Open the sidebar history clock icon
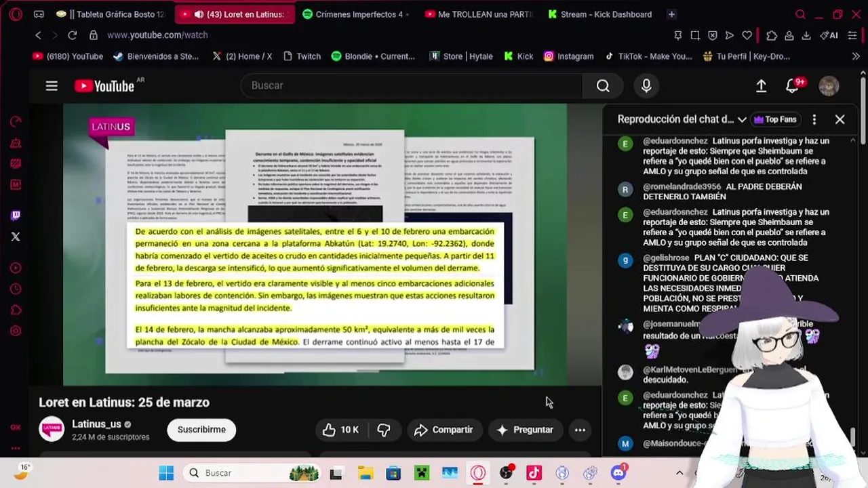Viewport: 868px width, 488px height. click(16, 289)
